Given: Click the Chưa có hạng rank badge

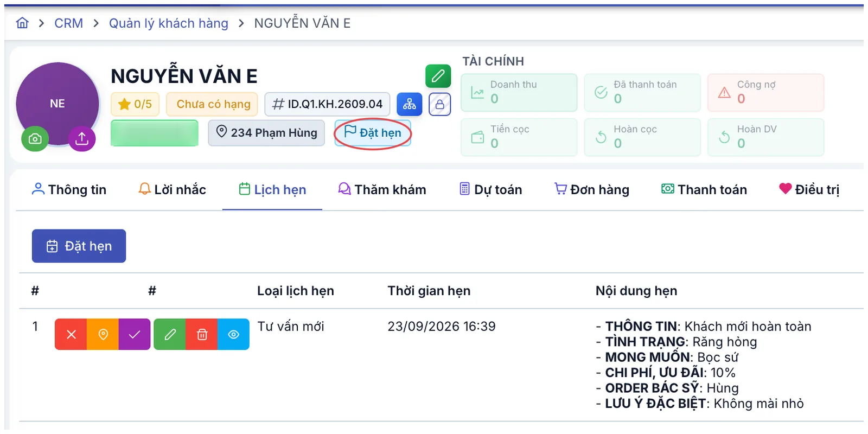Looking at the screenshot, I should (213, 104).
